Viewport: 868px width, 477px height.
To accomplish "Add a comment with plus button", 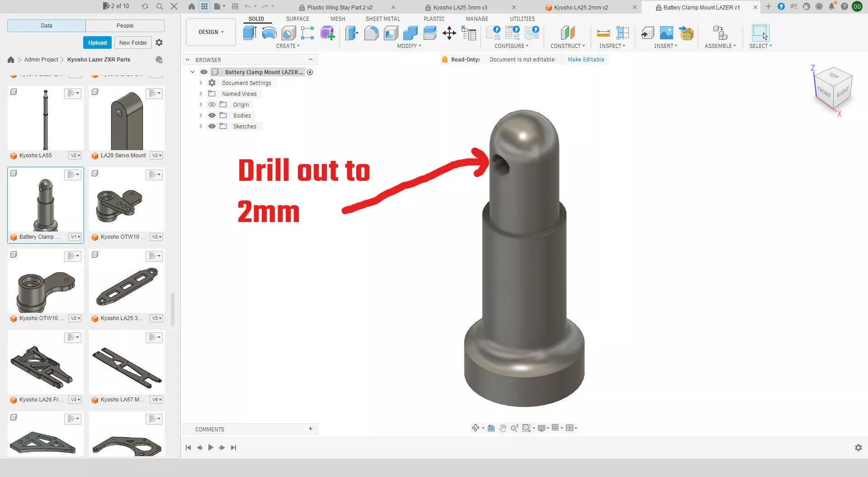I will [311, 429].
